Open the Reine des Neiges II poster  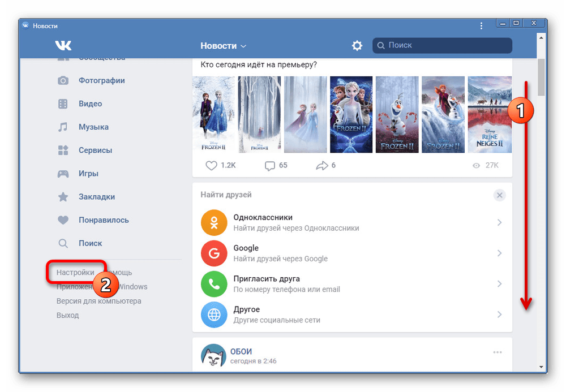point(490,115)
